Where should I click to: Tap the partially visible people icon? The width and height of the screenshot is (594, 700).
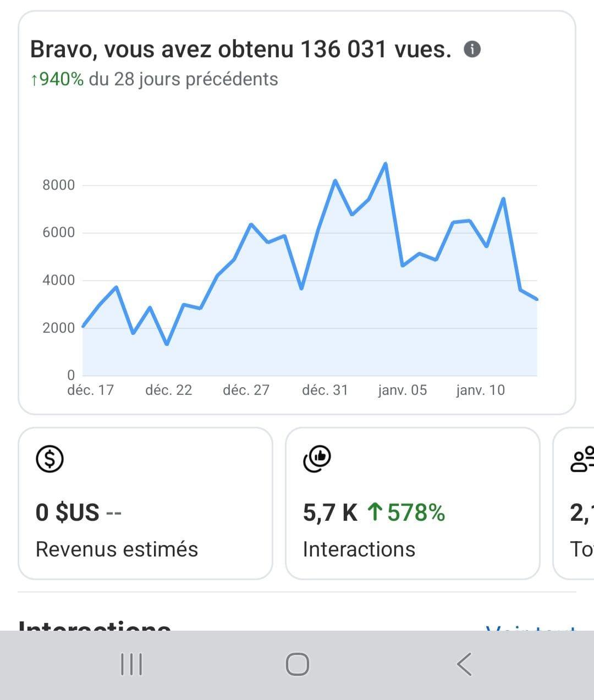click(x=583, y=459)
